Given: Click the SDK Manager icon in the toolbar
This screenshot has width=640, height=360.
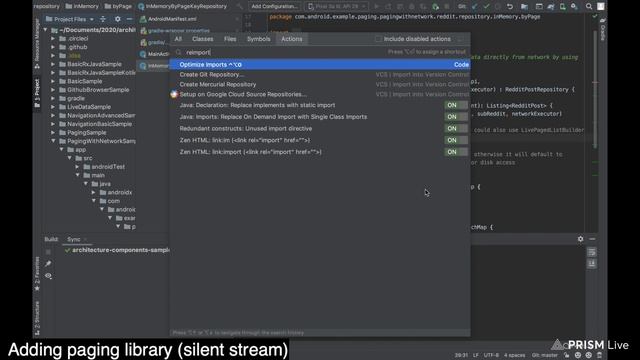Looking at the screenshot, I should click(x=574, y=7).
